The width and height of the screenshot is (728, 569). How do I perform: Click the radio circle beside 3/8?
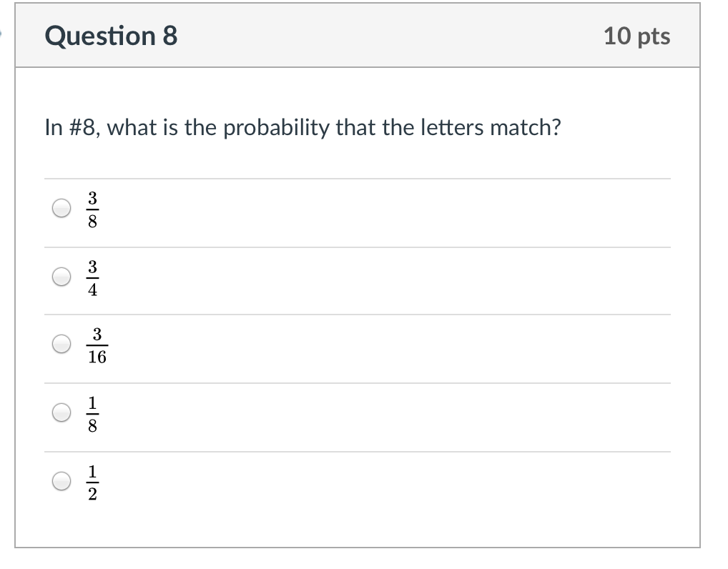62,208
